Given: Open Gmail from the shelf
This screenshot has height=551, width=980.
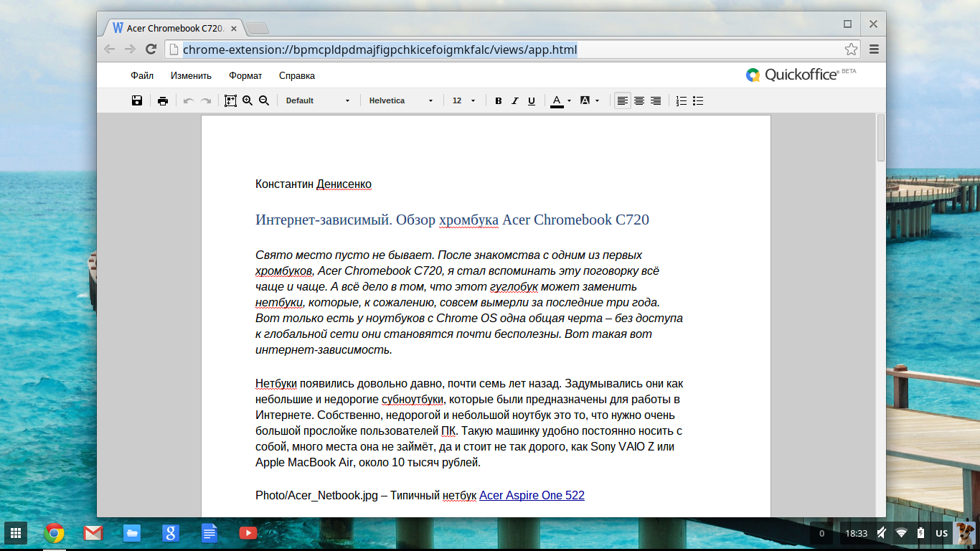Looking at the screenshot, I should (93, 533).
